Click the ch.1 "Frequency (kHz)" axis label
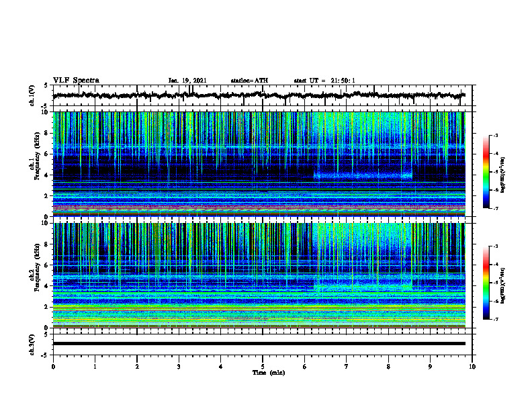 coord(37,156)
